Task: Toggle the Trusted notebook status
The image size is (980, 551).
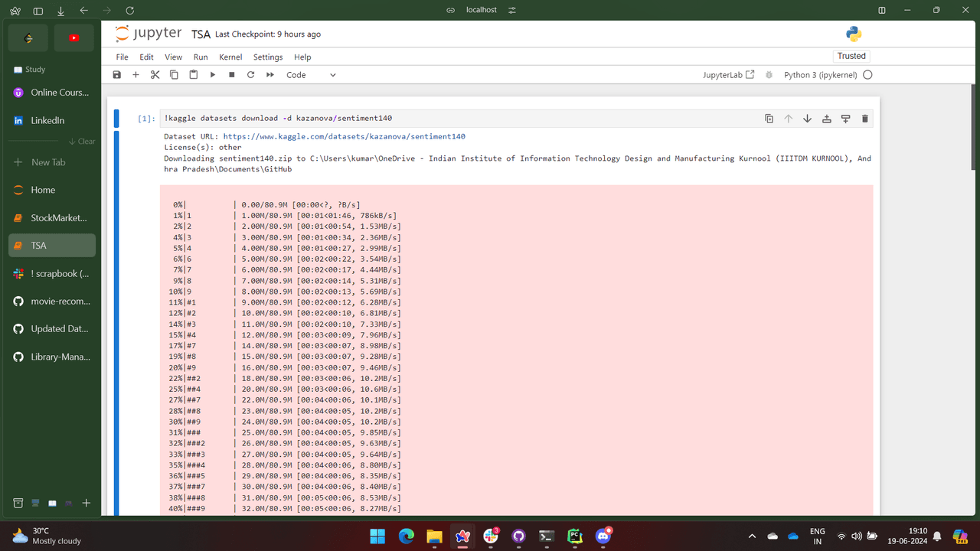Action: point(851,56)
